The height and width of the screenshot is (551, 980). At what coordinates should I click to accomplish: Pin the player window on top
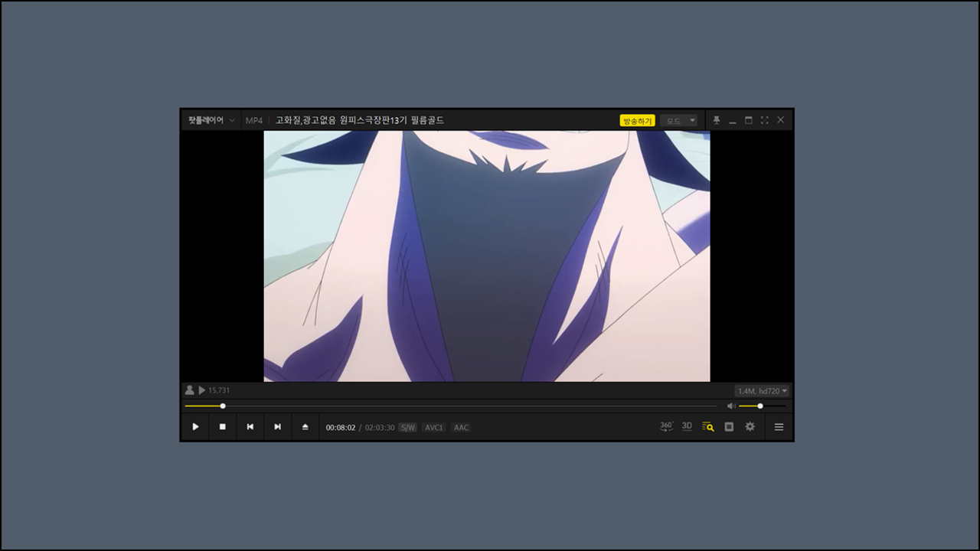(717, 120)
